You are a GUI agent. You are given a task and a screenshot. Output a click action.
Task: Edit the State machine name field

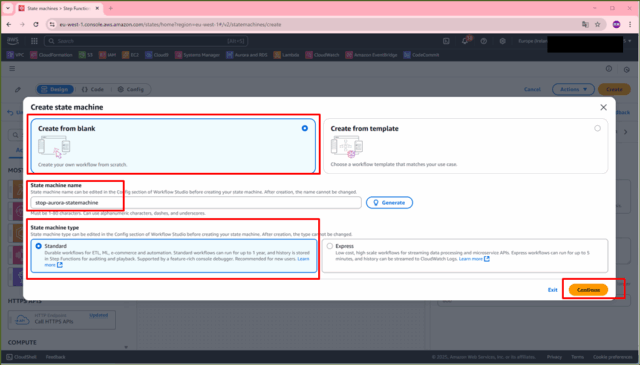point(196,203)
